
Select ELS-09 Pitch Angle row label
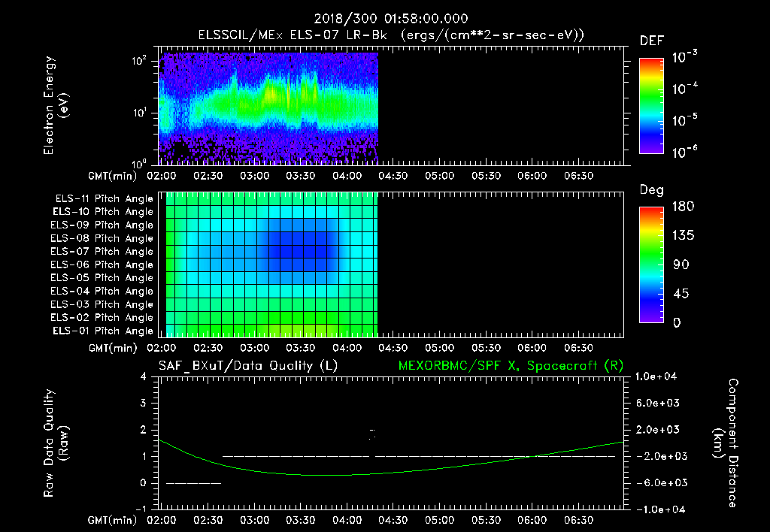pyautogui.click(x=102, y=225)
